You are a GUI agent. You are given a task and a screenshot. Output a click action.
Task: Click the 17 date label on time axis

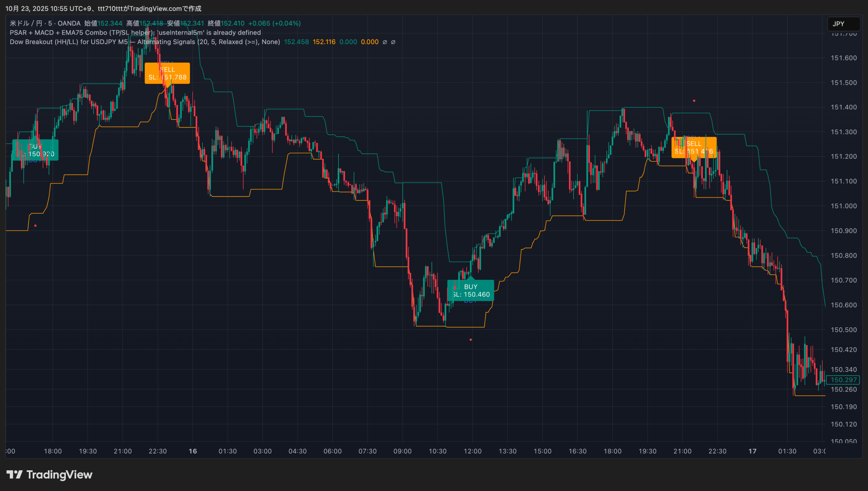tap(752, 451)
